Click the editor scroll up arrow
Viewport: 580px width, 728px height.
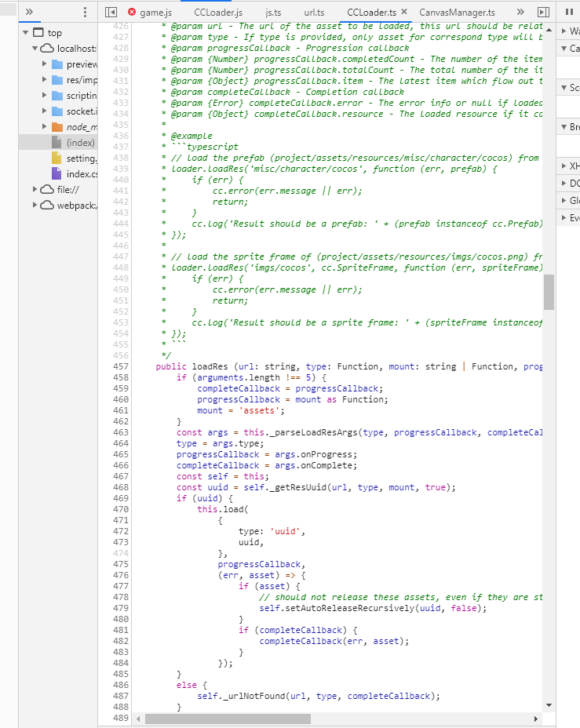[x=549, y=30]
